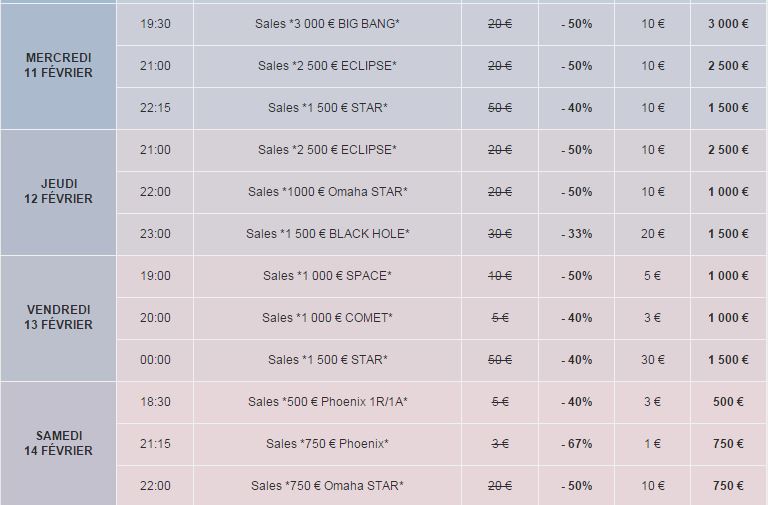Click the Sales *750 € Omaha STAR* entry

click(x=327, y=486)
